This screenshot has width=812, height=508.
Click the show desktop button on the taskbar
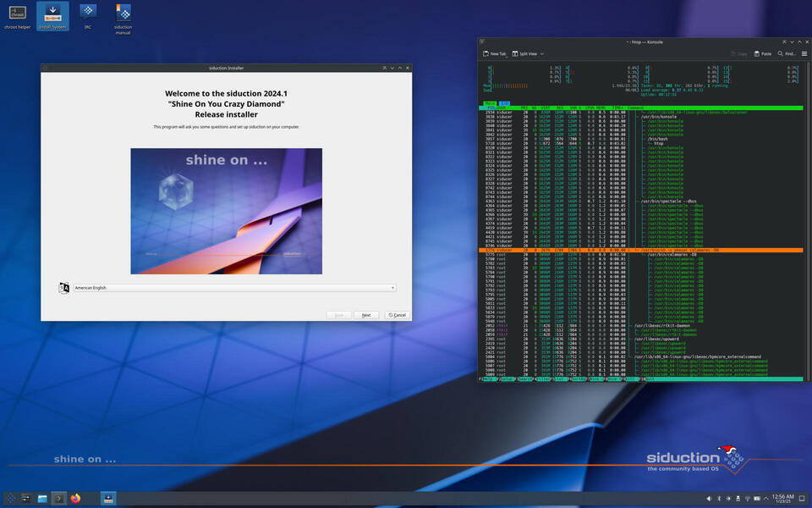802,499
